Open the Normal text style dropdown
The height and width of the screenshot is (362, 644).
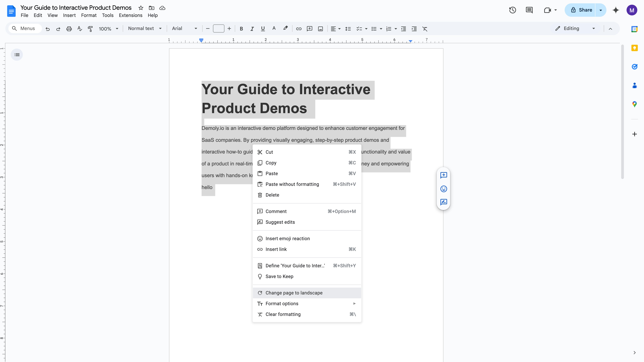145,28
